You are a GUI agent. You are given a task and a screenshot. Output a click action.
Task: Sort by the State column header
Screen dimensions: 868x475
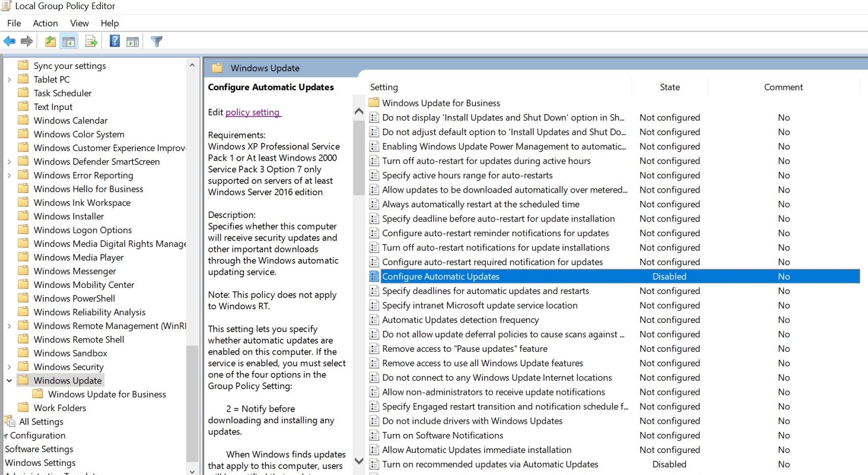click(670, 87)
